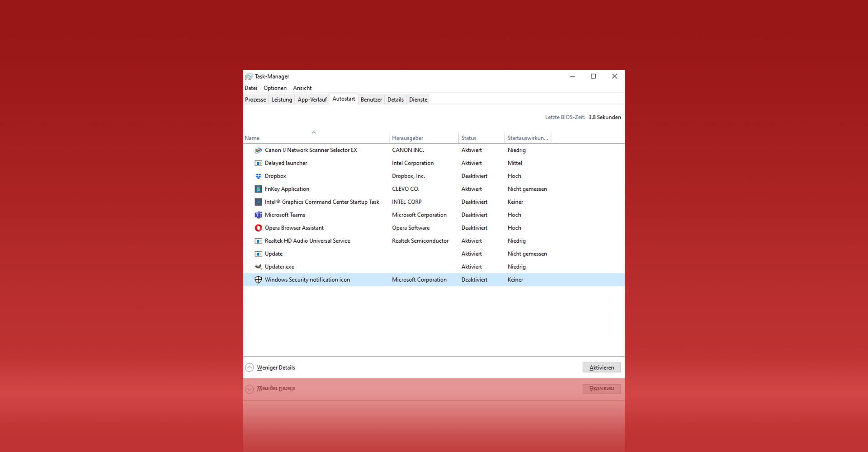This screenshot has height=452, width=868.
Task: Select Realtek HD Audio Universal Service
Action: click(307, 241)
